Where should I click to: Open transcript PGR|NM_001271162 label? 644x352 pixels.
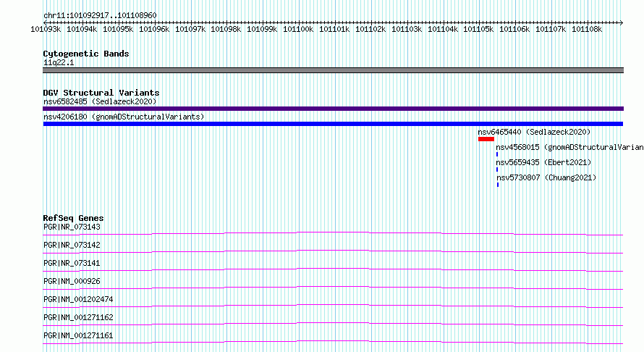78,317
